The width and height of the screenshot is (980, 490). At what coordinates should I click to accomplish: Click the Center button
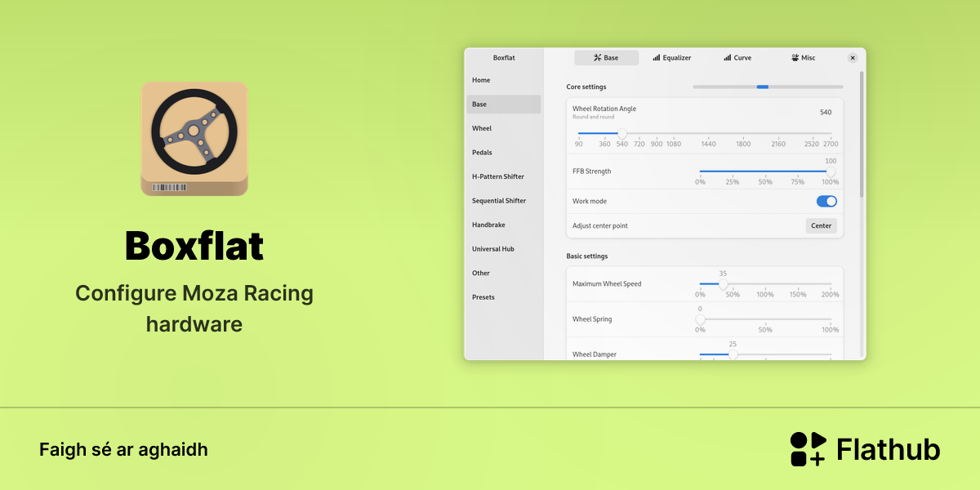(822, 225)
